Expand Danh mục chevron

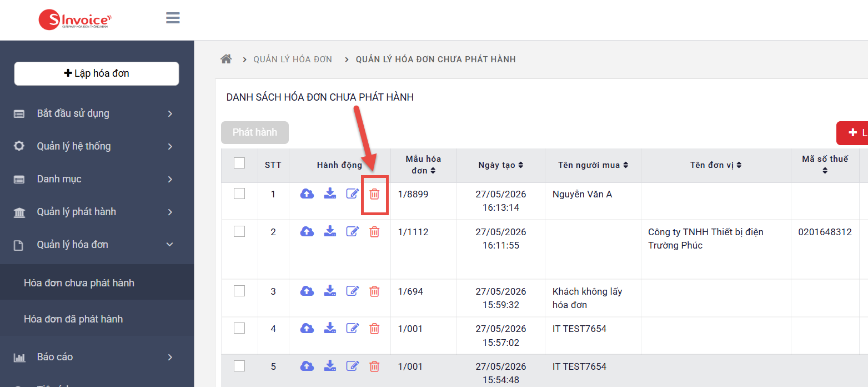(170, 180)
